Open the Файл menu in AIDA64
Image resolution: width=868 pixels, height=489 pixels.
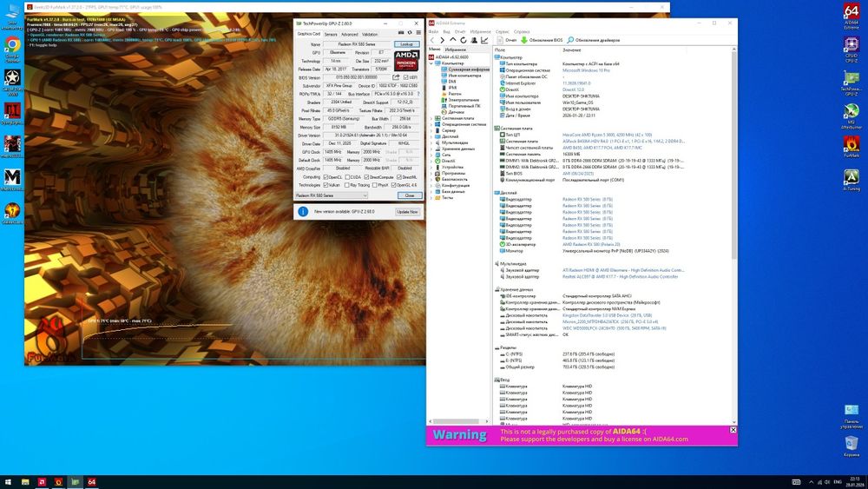(433, 31)
